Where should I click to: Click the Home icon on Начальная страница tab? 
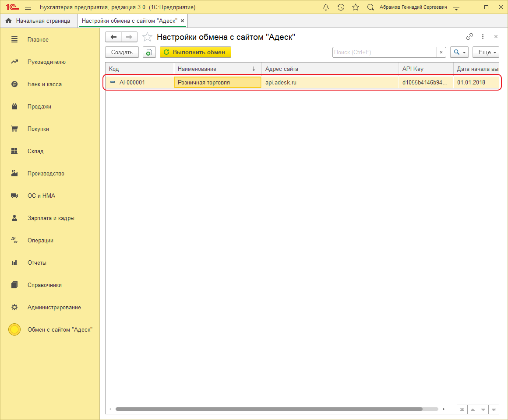point(9,21)
